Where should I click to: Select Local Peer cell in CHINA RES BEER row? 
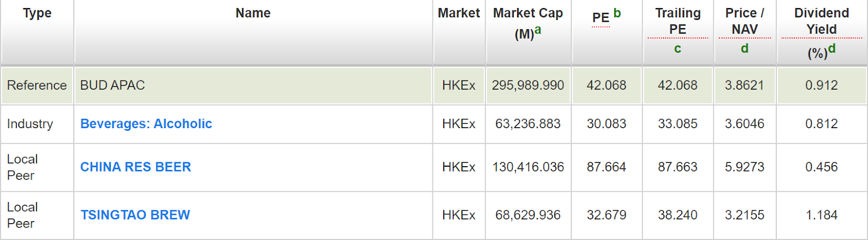(37, 167)
